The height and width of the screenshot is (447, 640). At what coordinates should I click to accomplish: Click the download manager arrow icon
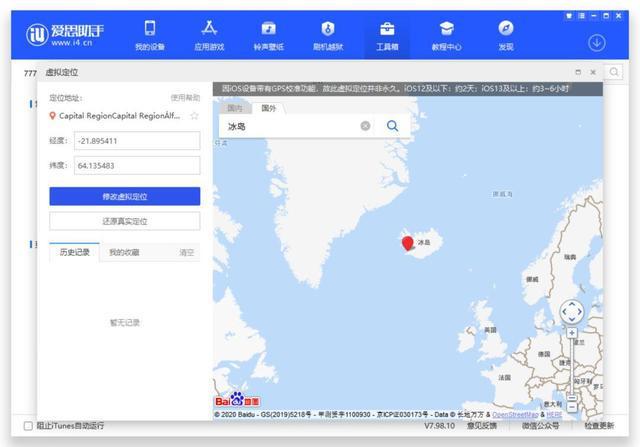[596, 43]
